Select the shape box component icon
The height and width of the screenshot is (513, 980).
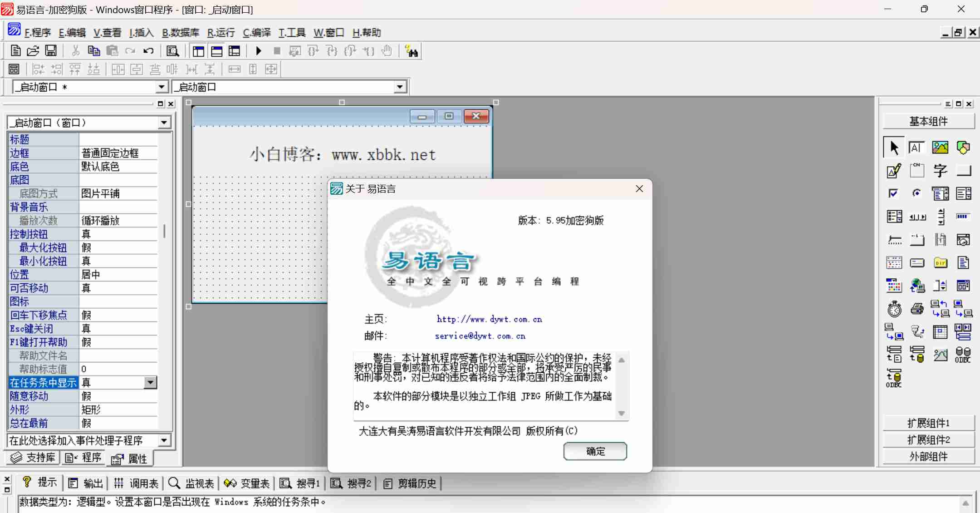963,148
